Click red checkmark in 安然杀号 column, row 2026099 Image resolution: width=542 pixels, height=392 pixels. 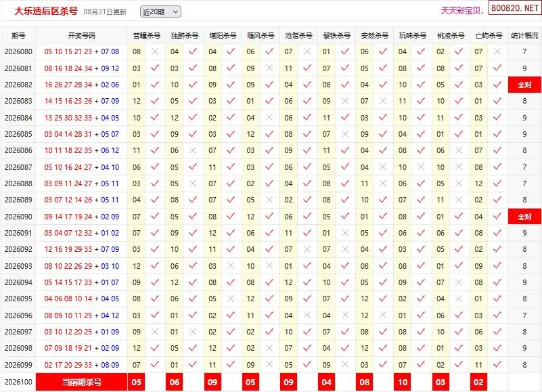tap(383, 364)
